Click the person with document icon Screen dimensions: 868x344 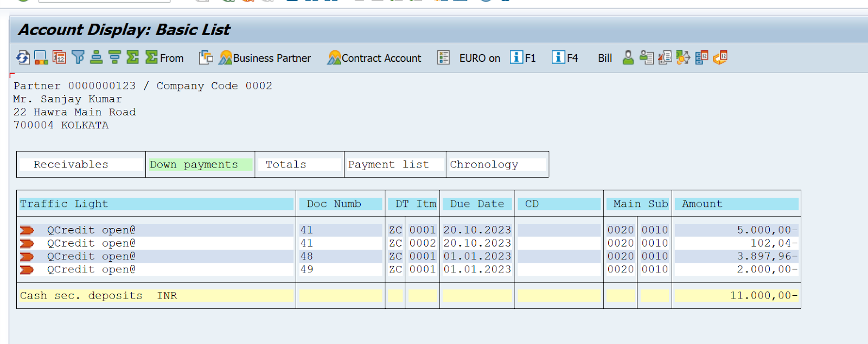coord(646,57)
